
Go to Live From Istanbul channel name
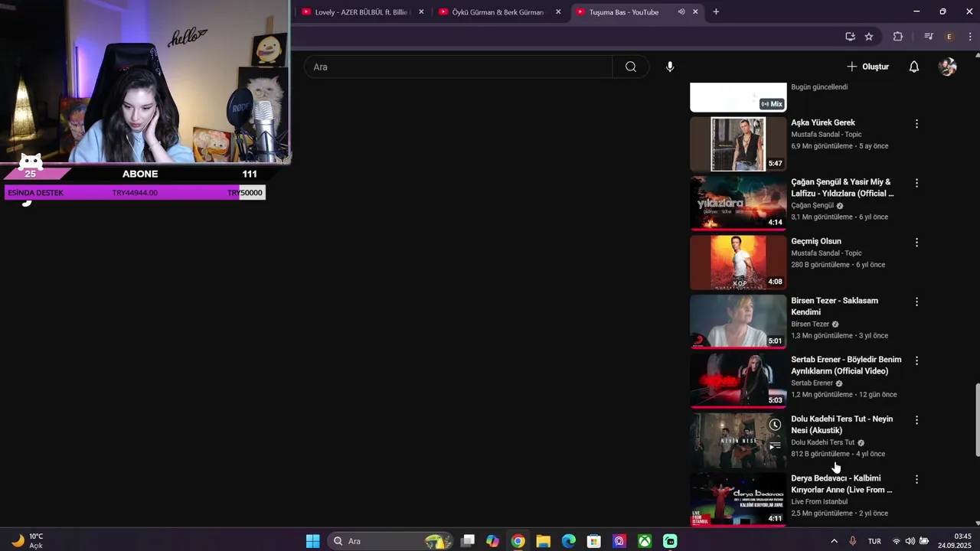coord(819,501)
